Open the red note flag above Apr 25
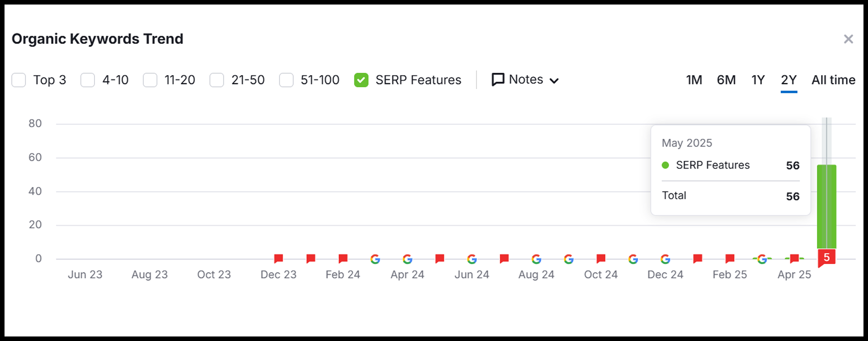The height and width of the screenshot is (341, 868). point(794,259)
